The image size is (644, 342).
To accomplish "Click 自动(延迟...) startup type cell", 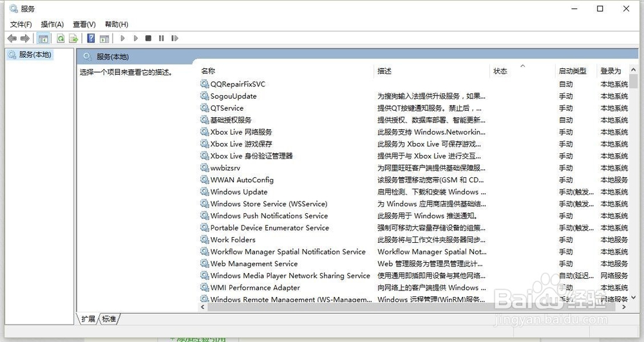I will pos(576,275).
